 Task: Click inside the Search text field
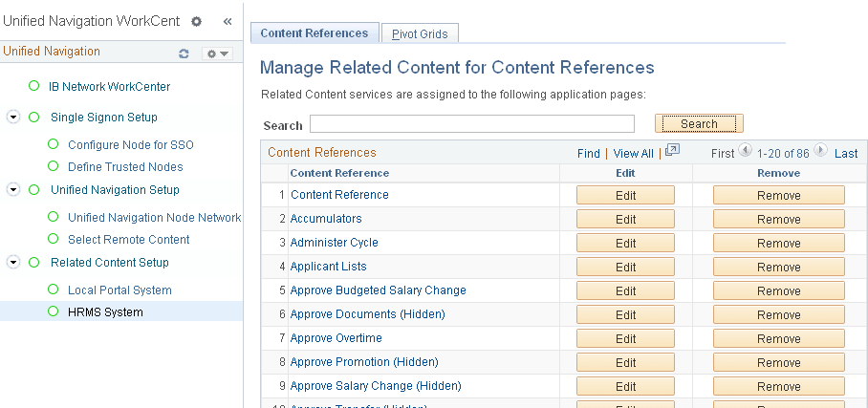click(x=472, y=124)
